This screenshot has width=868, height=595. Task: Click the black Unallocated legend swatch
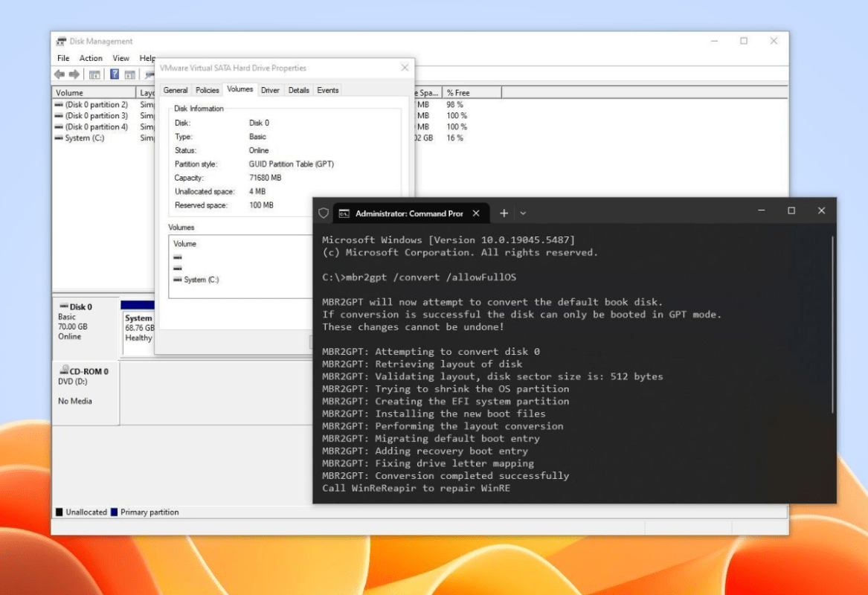[60, 512]
